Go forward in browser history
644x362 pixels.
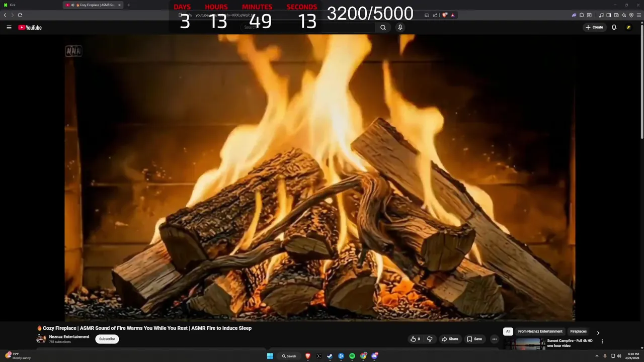tap(13, 15)
